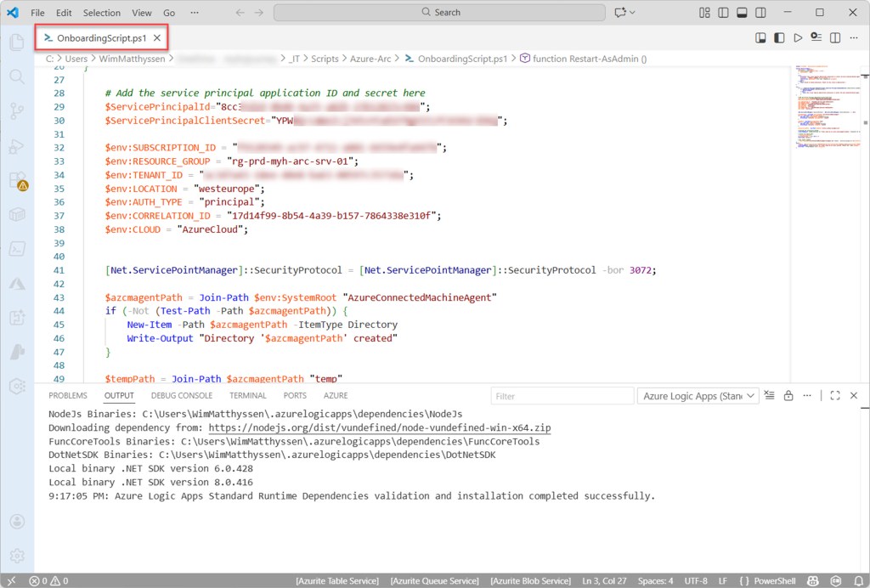This screenshot has width=870, height=588.
Task: Click the Split Editor Right icon
Action: tap(835, 38)
